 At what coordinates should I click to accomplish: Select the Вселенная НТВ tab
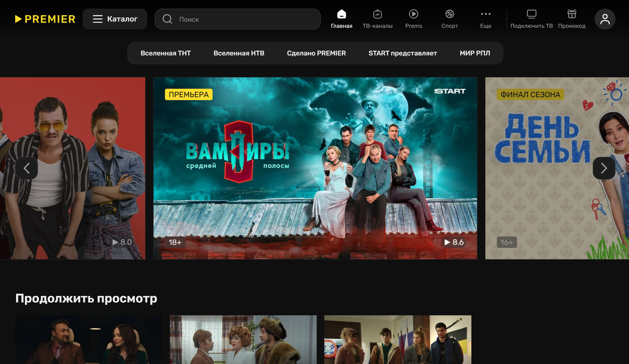239,53
